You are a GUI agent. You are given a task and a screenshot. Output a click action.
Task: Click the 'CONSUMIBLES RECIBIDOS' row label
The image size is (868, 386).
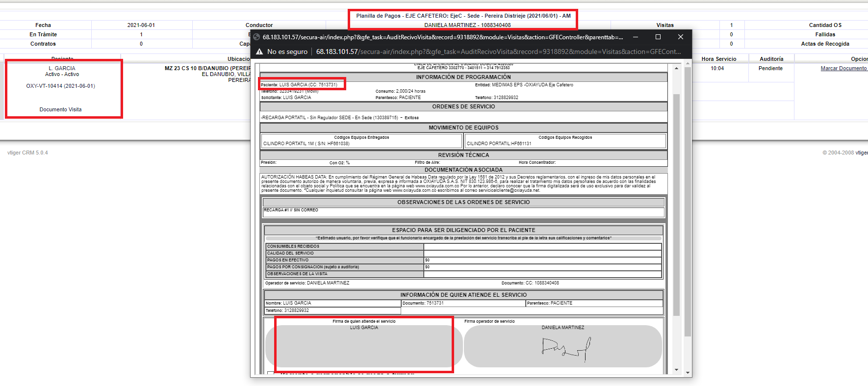(293, 246)
